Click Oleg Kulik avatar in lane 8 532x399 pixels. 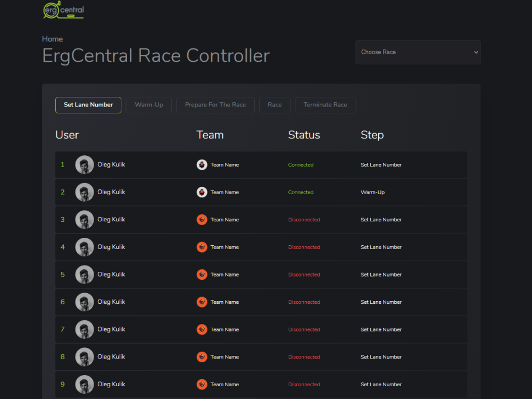coord(85,357)
